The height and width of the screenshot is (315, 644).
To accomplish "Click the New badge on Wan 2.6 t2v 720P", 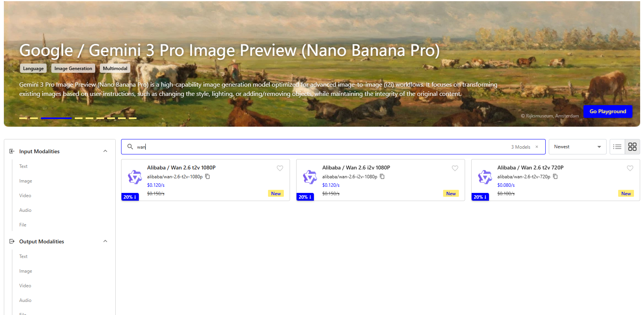I will [626, 194].
